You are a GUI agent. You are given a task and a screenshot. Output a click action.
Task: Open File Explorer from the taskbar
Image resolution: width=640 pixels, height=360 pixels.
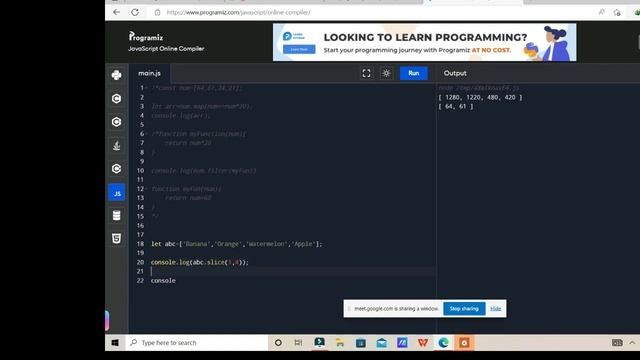[x=340, y=343]
